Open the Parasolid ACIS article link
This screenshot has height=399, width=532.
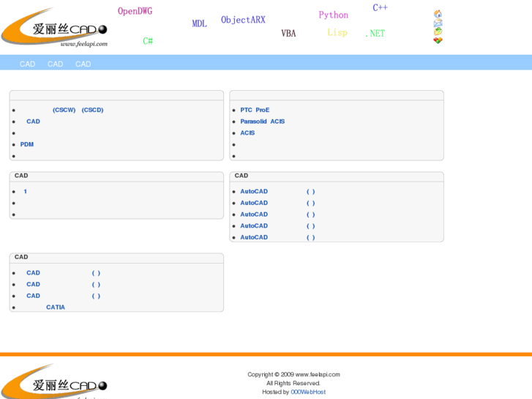(262, 122)
